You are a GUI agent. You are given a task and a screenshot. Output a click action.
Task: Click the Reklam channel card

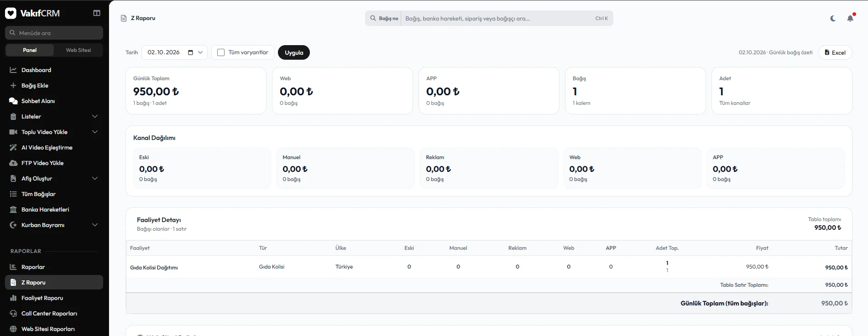[x=489, y=168]
